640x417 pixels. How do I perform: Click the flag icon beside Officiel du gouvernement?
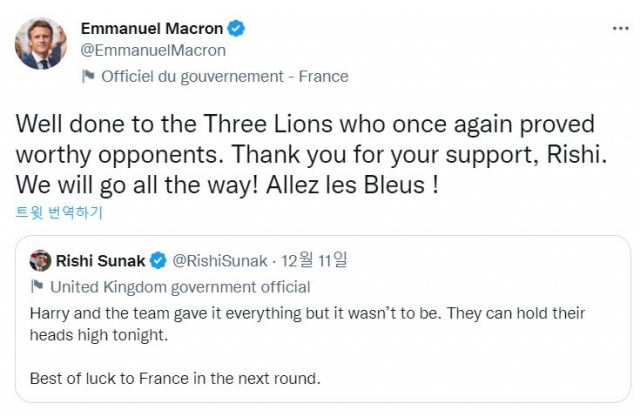click(x=88, y=76)
